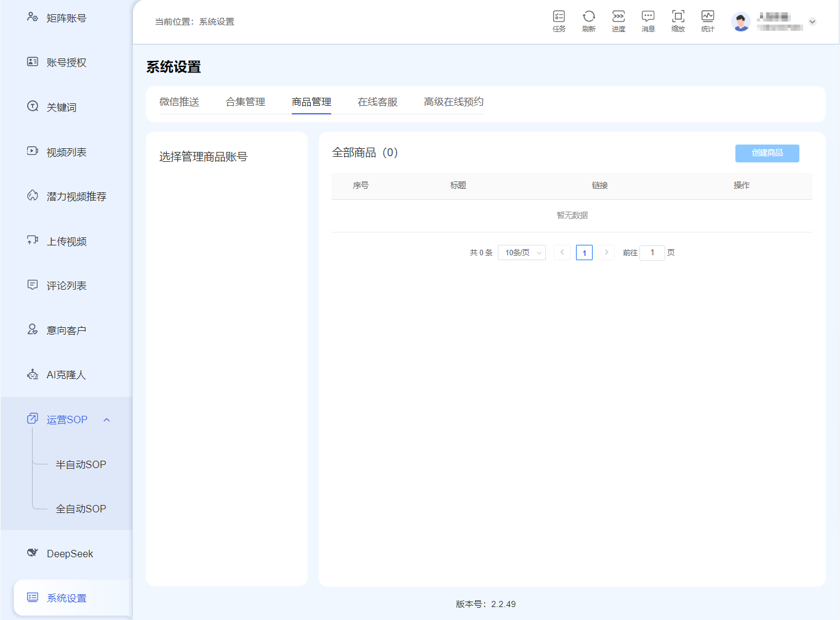The image size is (840, 620).
Task: Click the 版本号: 2.2.49 text
Action: point(486,605)
